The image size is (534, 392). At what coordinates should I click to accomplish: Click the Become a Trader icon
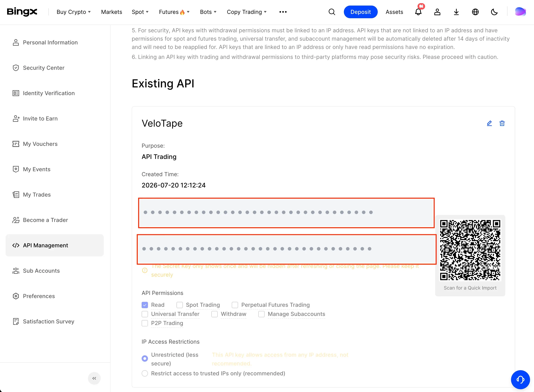[16, 220]
